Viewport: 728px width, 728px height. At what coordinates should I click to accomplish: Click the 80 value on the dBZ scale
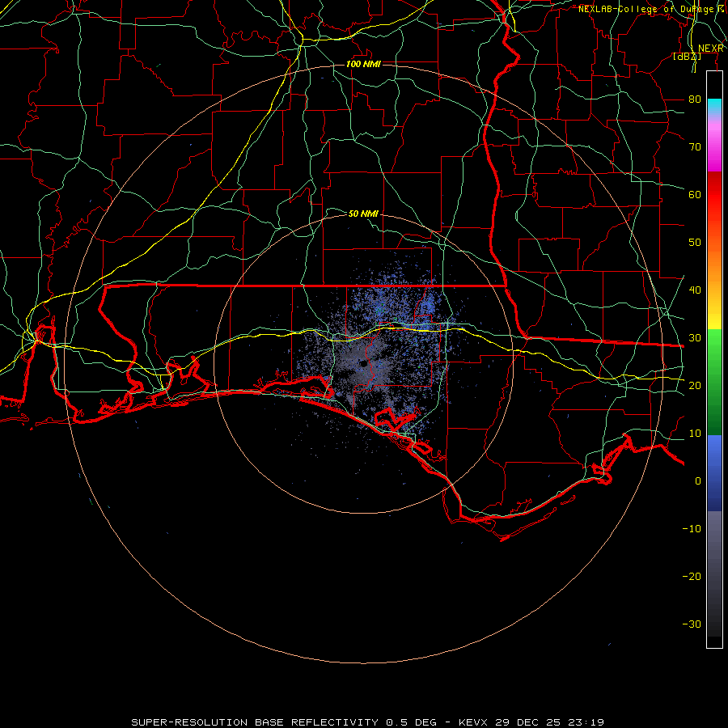[x=695, y=99]
